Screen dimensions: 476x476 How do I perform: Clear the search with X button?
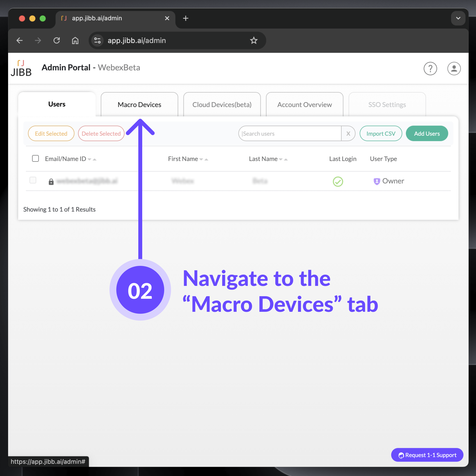pos(348,133)
